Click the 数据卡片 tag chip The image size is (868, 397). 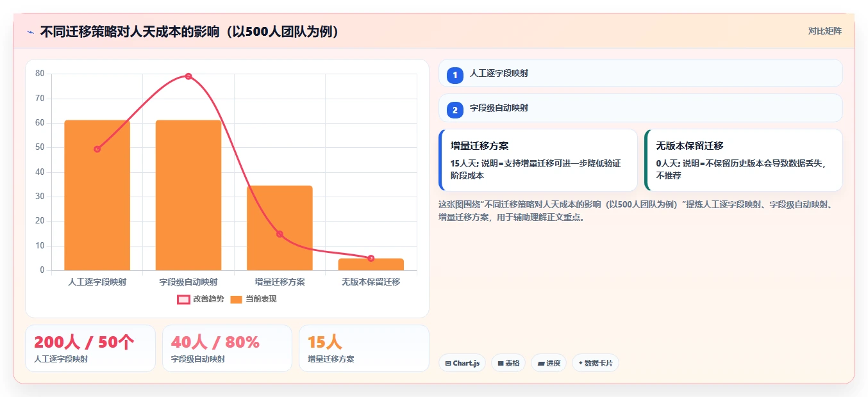(596, 363)
